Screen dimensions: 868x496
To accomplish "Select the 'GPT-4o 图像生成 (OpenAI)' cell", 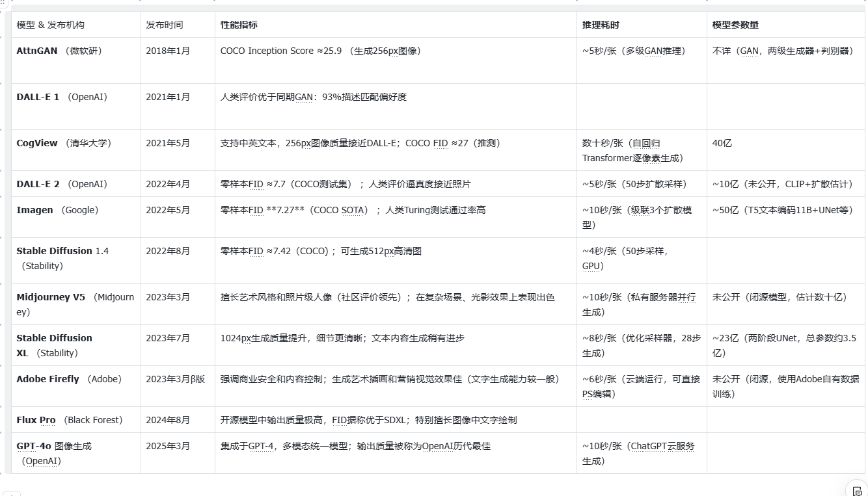I will (76, 453).
